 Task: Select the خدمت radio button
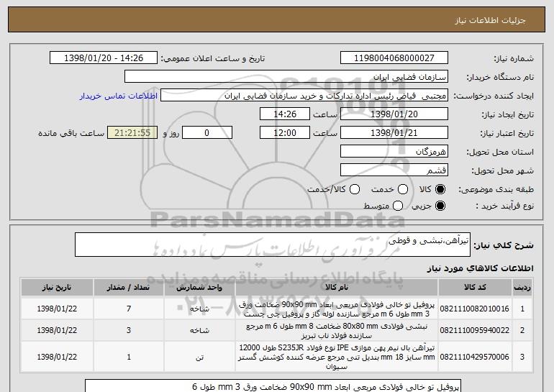tap(403, 189)
